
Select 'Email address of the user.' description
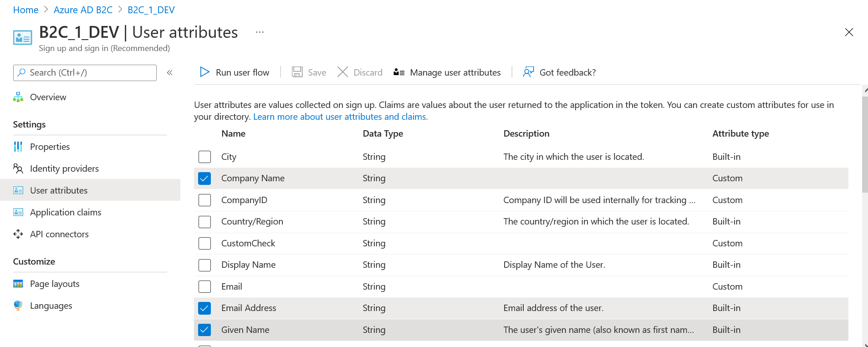tap(553, 308)
